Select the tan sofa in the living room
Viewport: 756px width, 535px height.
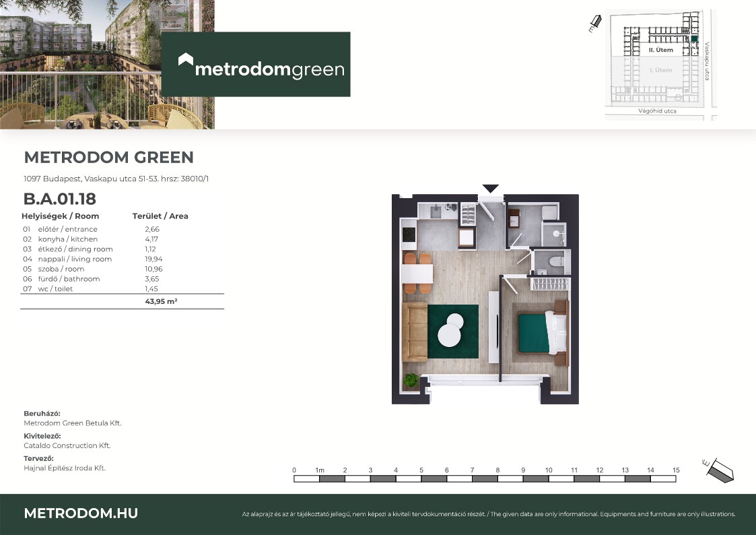415,332
